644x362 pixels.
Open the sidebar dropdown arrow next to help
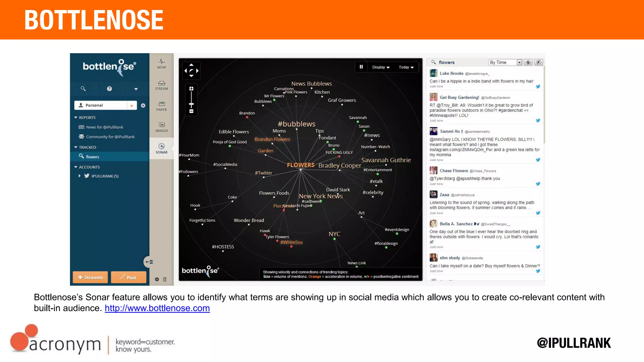(136, 89)
